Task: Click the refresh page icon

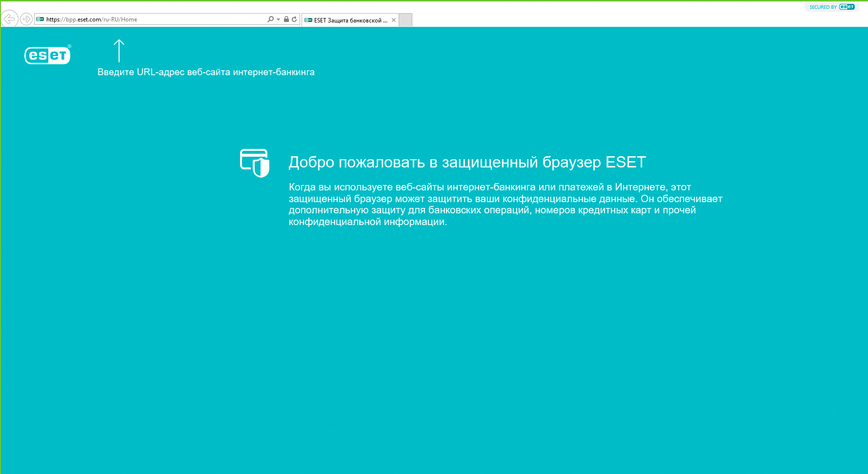Action: 294,20
